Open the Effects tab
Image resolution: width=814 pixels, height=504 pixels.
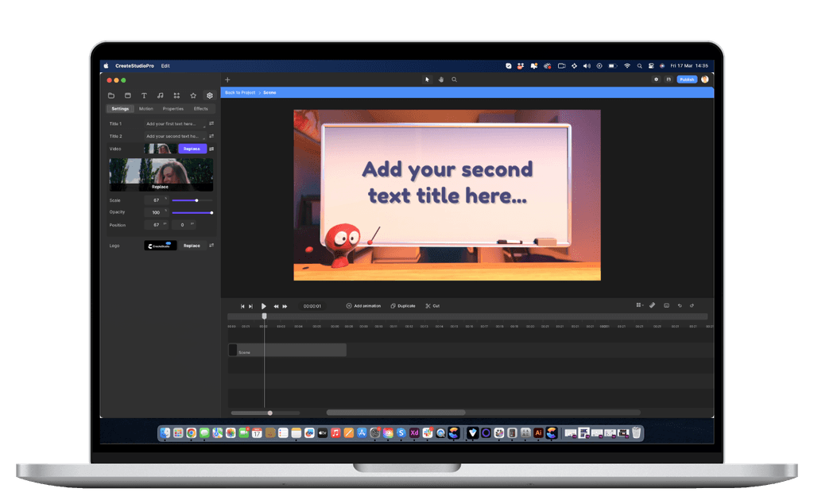[x=200, y=109]
